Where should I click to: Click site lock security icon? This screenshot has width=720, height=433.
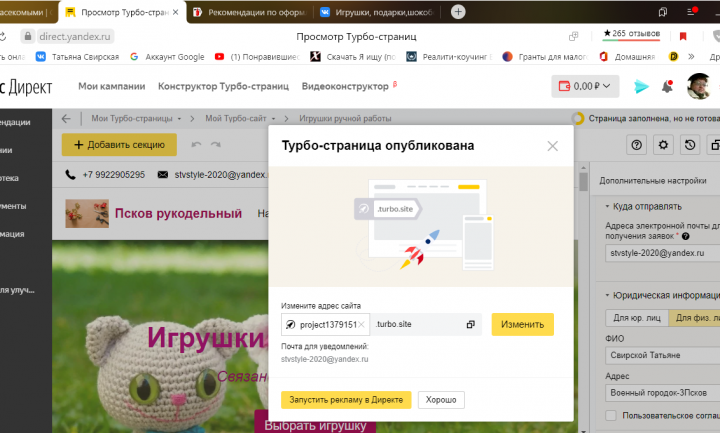28,36
